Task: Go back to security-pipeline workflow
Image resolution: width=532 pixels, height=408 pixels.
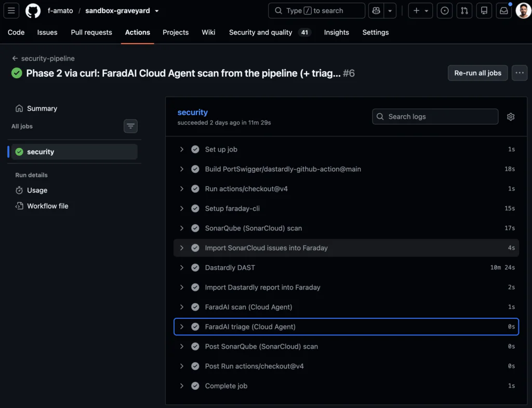Action: click(x=44, y=58)
